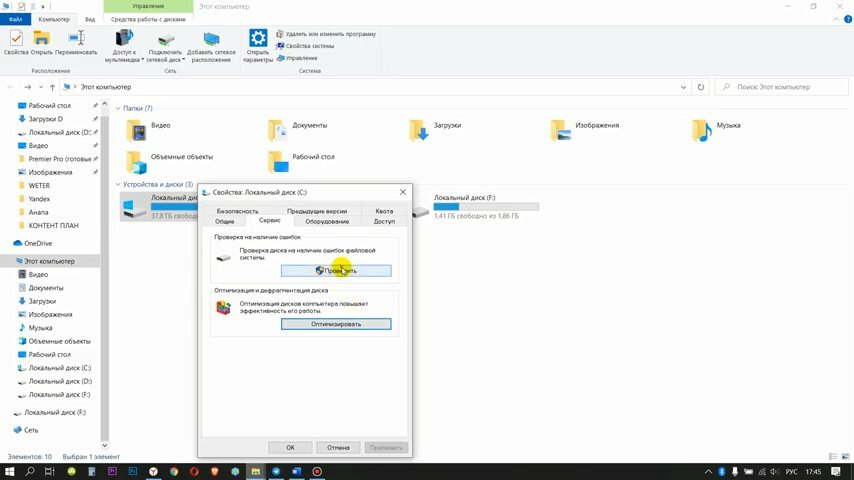Viewport: 854px width, 480px height.
Task: Click OK in properties dialog
Action: coord(290,448)
